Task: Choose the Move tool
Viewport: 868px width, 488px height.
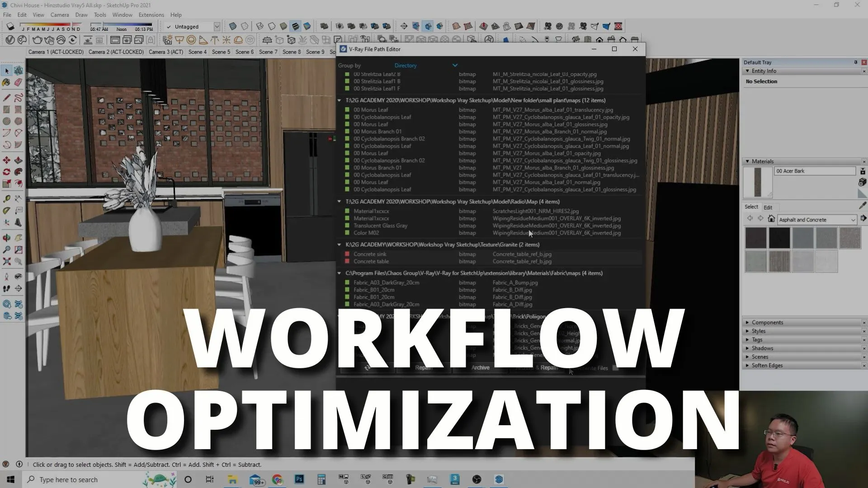Action: [7, 160]
